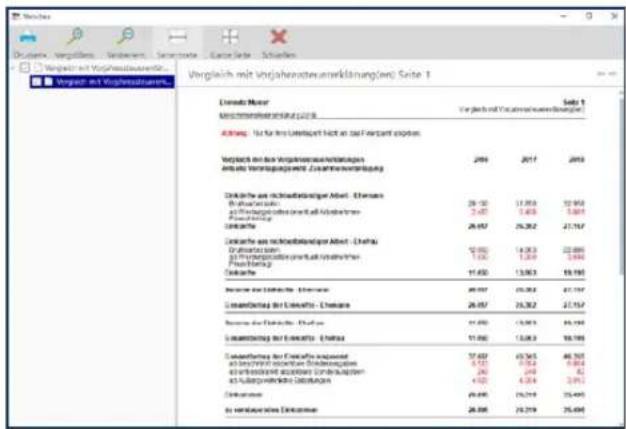Click 'Gesamtbetrag der Einkünfte - Ehefrau' row
Screen dimensions: 626x429
pyautogui.click(x=404, y=338)
